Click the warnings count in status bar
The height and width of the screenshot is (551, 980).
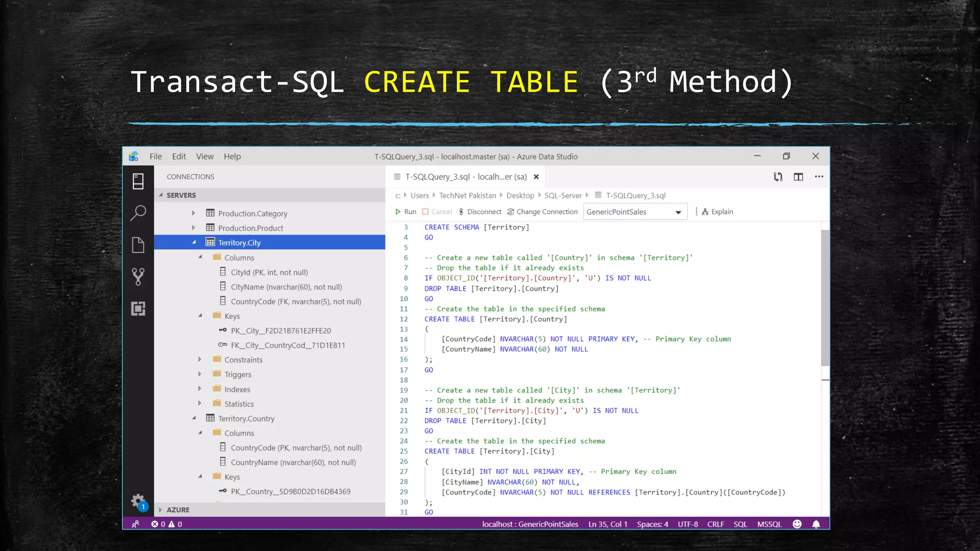pyautogui.click(x=175, y=524)
